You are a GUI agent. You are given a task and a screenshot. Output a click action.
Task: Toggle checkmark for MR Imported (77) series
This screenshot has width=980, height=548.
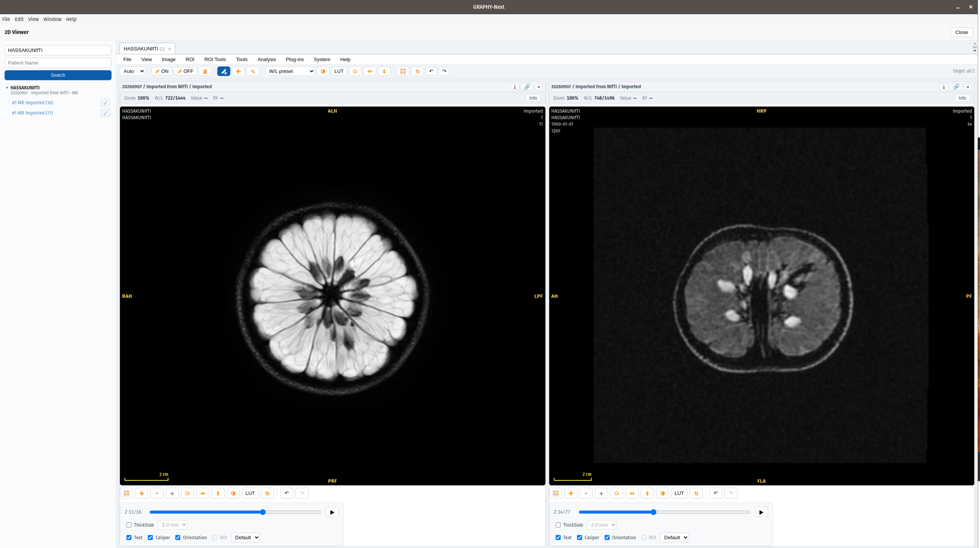coord(105,113)
